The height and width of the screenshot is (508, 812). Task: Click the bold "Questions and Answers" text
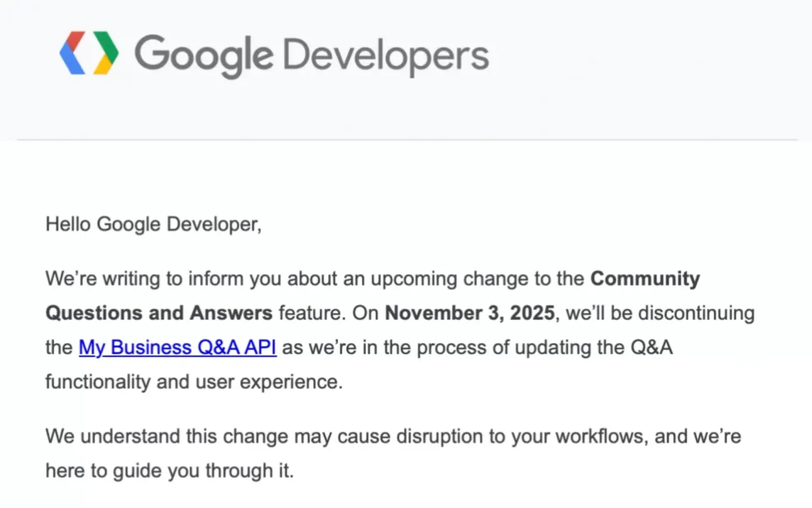pos(158,313)
